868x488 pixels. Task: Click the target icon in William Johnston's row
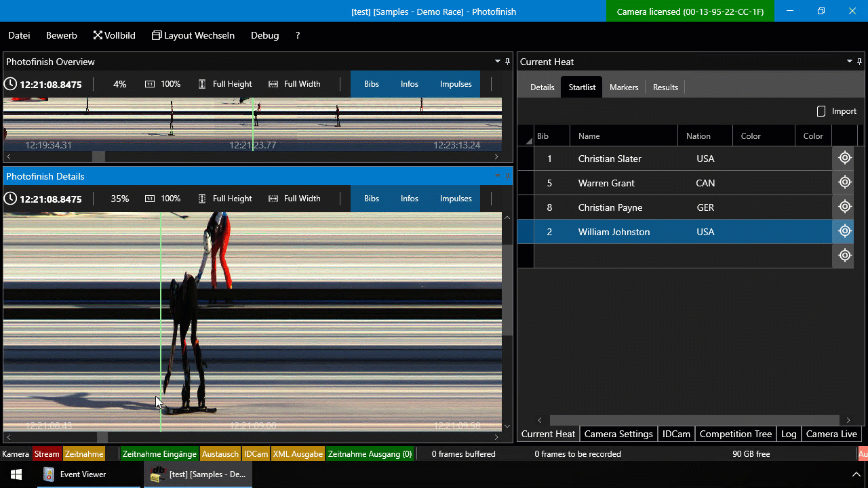pos(844,231)
